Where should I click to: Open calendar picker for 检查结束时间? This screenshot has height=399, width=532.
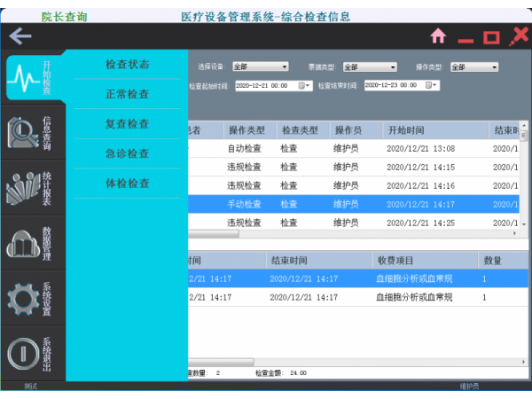tap(432, 86)
